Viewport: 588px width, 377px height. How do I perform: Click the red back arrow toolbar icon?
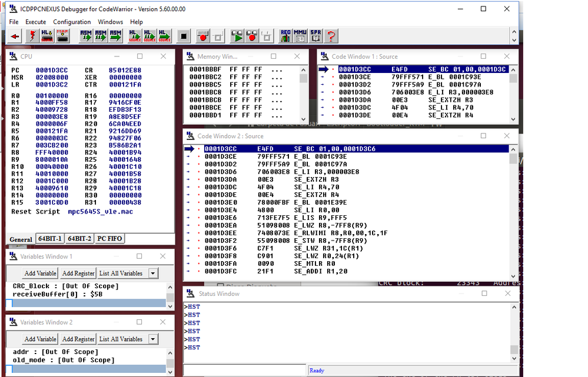[15, 36]
